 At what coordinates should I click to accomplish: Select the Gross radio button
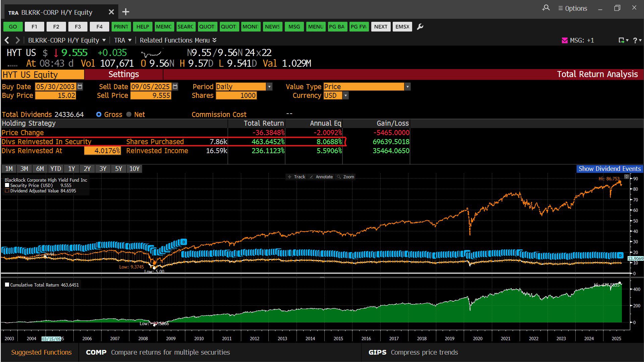click(x=99, y=114)
